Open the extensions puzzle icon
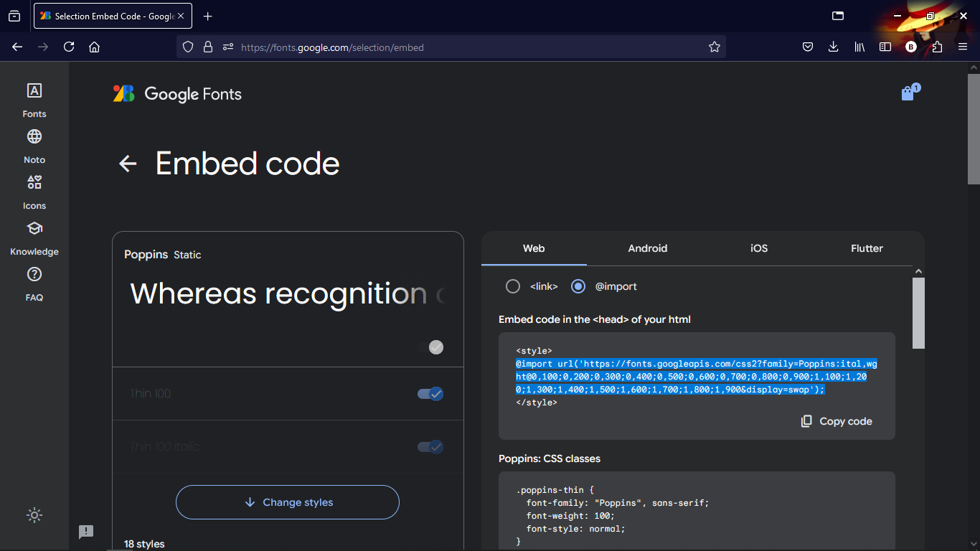This screenshot has width=980, height=551. pos(937,47)
